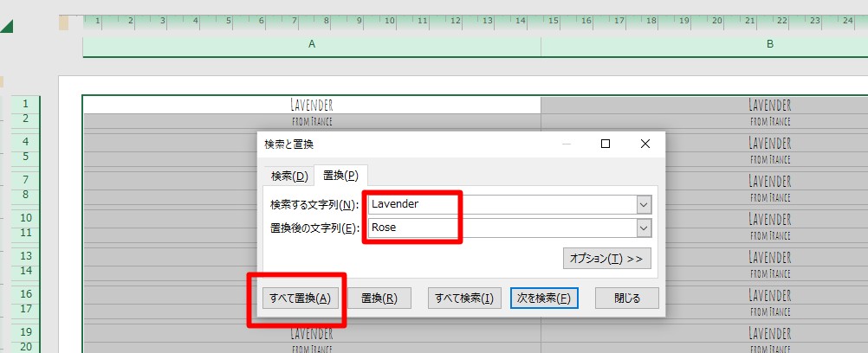The height and width of the screenshot is (353, 868).
Task: Click cell A1 containing Lavender
Action: click(311, 104)
